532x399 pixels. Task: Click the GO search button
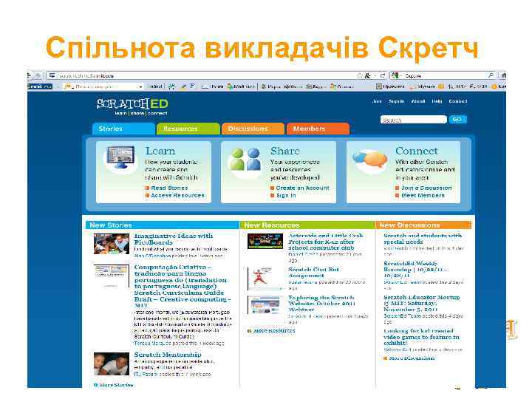457,120
